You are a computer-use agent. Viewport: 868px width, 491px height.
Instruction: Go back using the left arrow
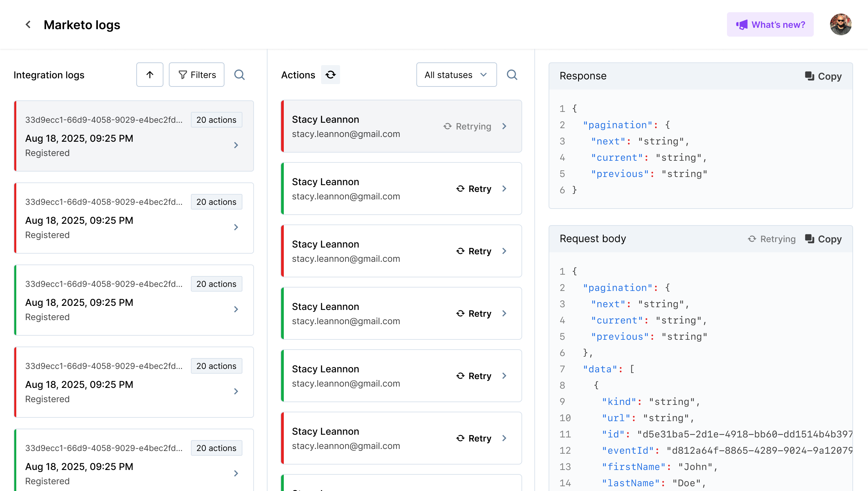click(x=28, y=24)
